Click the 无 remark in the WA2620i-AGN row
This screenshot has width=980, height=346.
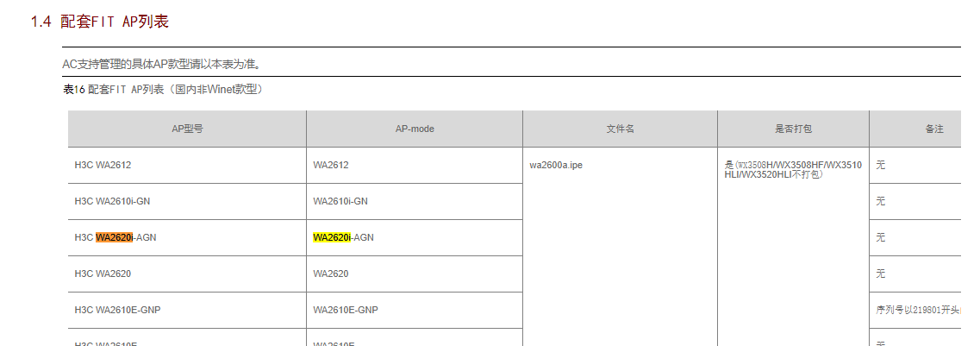pos(881,238)
